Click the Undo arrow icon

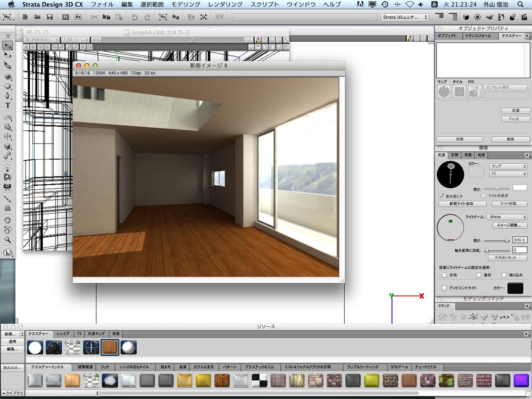click(135, 17)
